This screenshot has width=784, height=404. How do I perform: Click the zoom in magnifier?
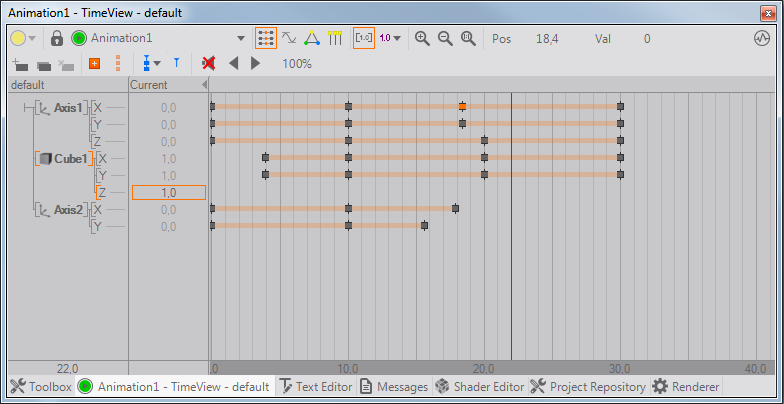click(422, 38)
